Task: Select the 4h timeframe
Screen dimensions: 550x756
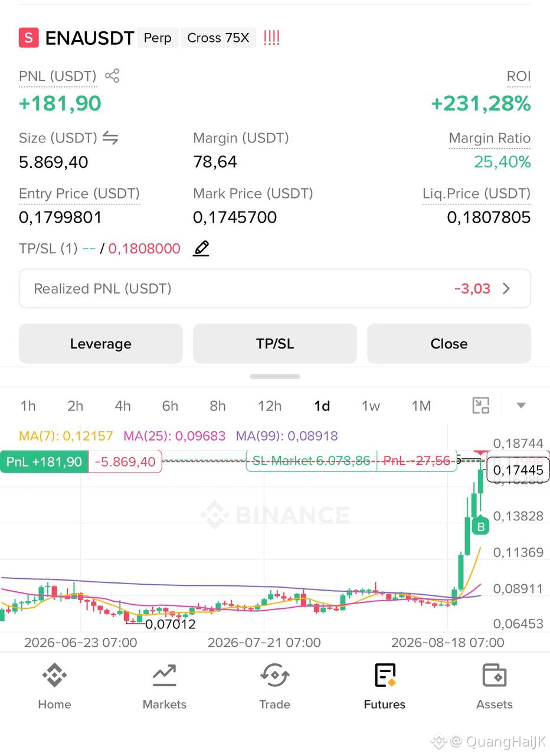Action: (x=122, y=406)
